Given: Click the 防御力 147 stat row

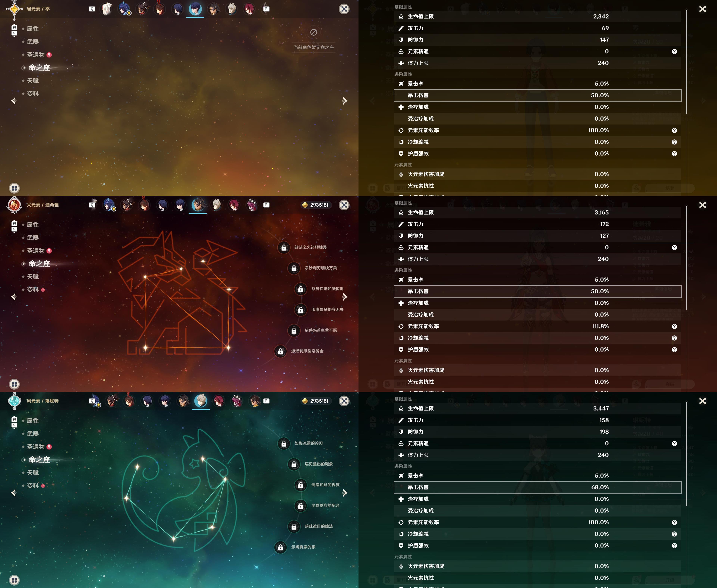Looking at the screenshot, I should click(537, 40).
